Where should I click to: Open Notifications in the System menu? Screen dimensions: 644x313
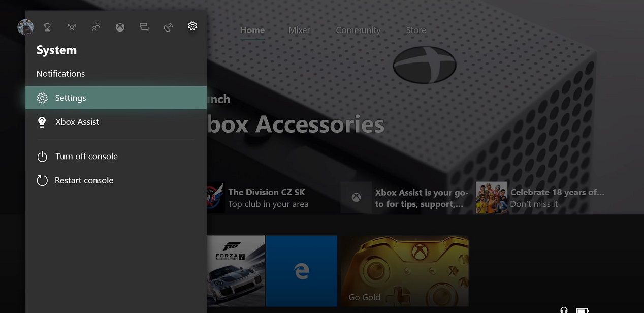60,74
